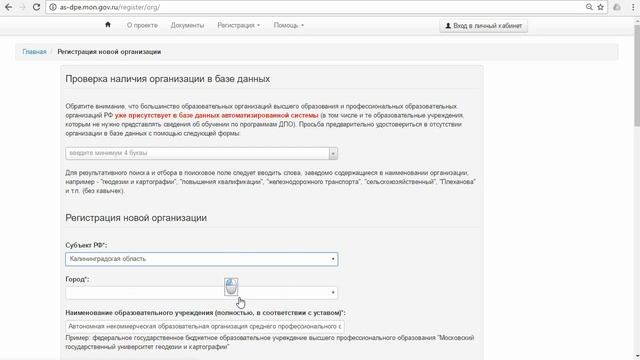
Task: Go to the home page via house icon
Action: tap(108, 25)
